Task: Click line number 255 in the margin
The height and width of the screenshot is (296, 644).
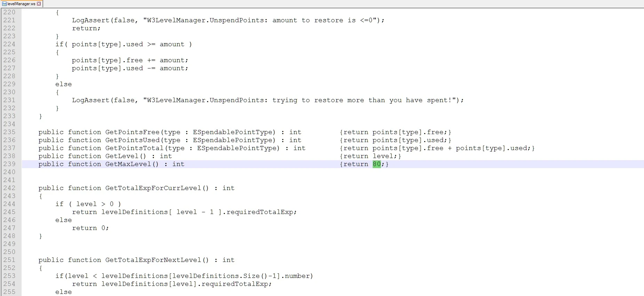Action: 9,292
